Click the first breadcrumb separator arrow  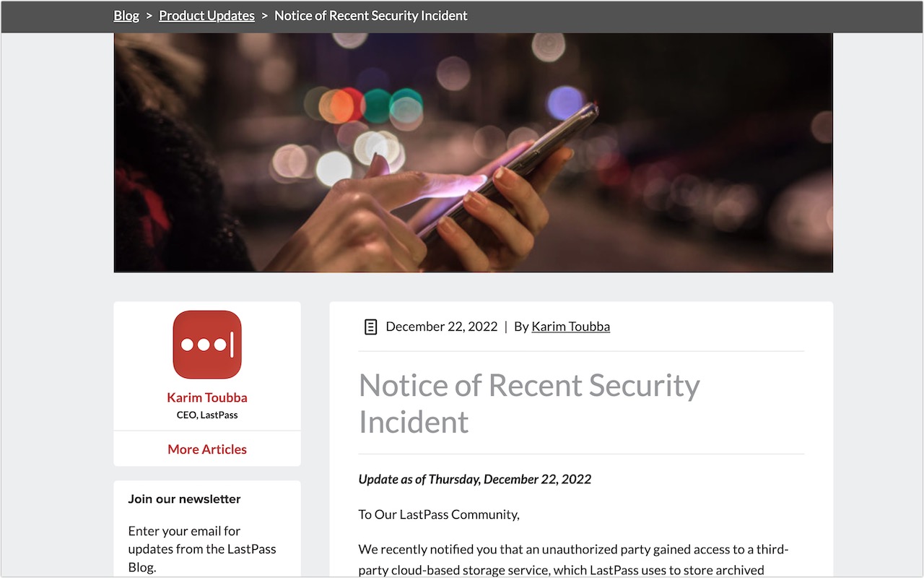click(149, 15)
